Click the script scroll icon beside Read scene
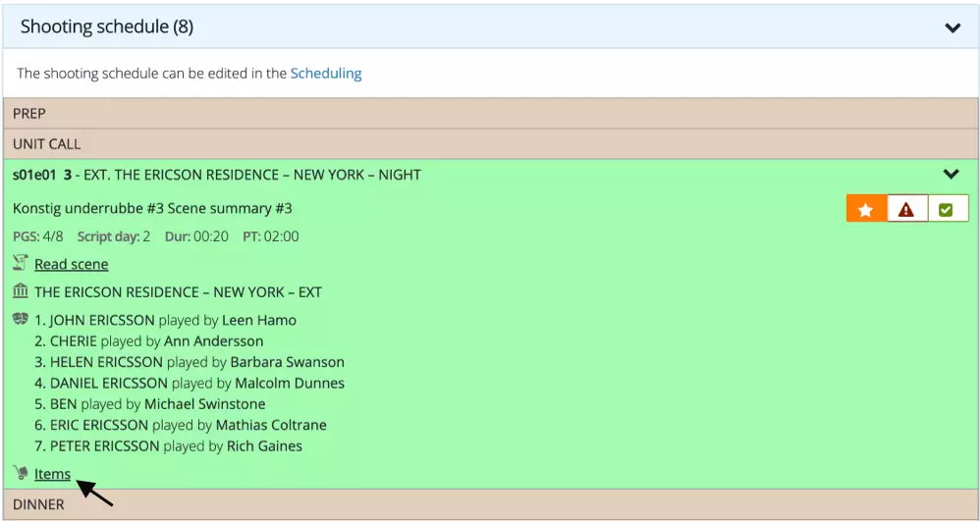The image size is (980, 521). [20, 264]
